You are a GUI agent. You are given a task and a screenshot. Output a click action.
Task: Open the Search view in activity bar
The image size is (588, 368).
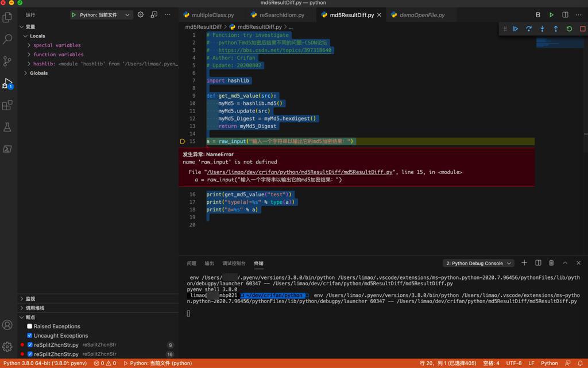click(7, 39)
